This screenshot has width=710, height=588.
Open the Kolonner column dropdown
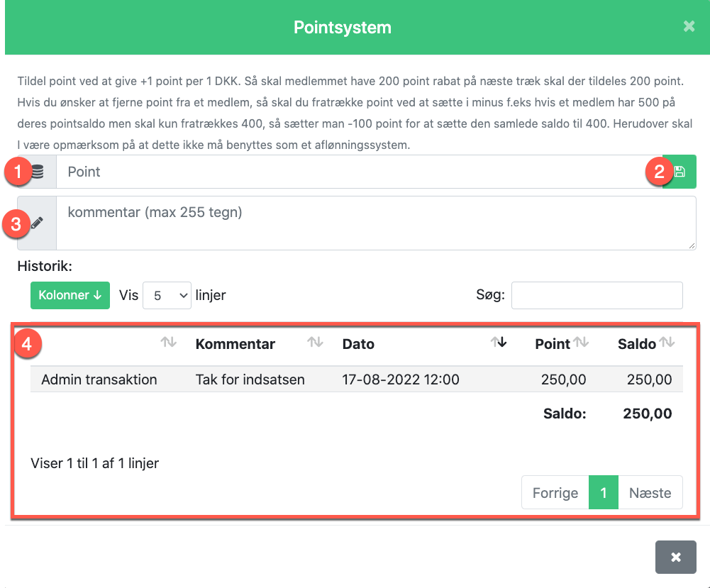pos(70,295)
